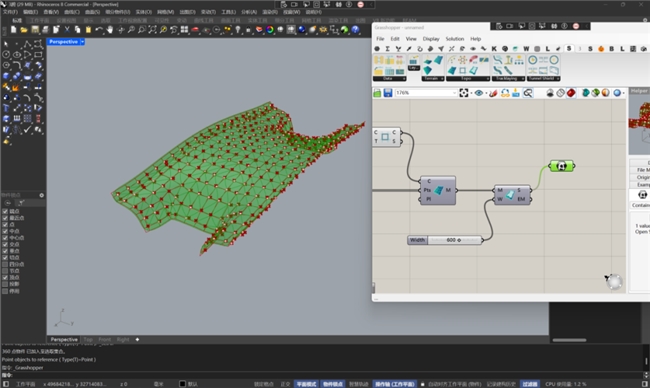
Task: Enable the 停用 osnap checkbox
Action: 5,291
